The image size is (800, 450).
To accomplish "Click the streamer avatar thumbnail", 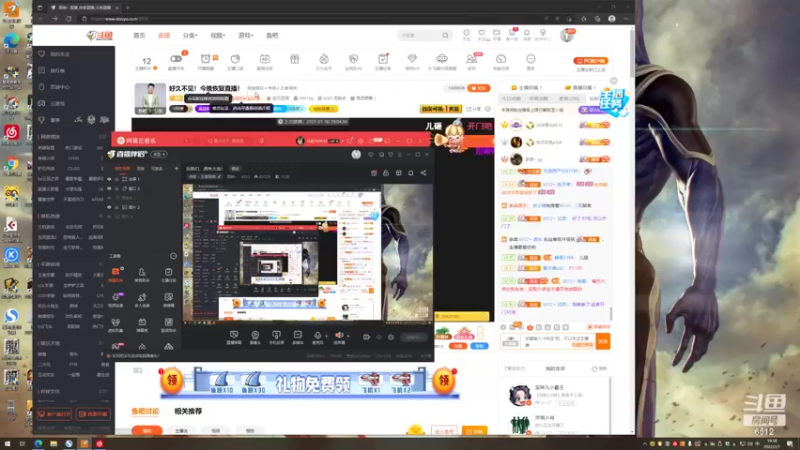I will 150,98.
